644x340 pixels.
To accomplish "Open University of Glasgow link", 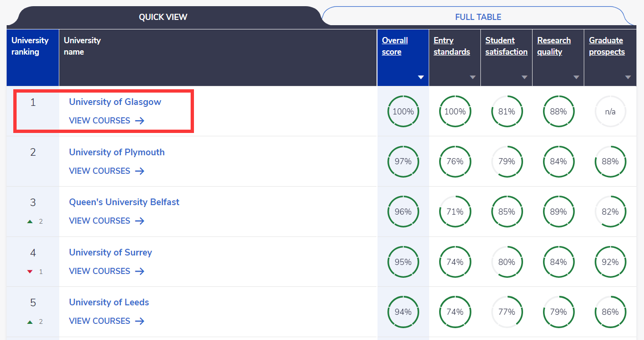I will (x=115, y=102).
